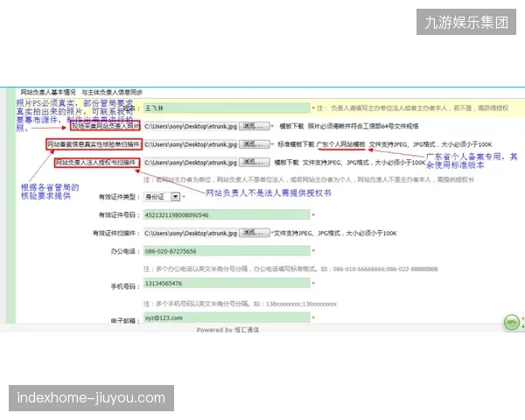Click 浏览 button for 法人授权书扫描件 row
This screenshot has height=420, width=525.
pos(255,162)
